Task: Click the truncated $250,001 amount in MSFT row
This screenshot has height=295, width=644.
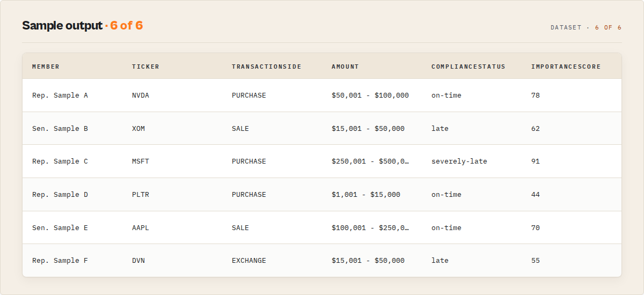Action: pos(370,161)
